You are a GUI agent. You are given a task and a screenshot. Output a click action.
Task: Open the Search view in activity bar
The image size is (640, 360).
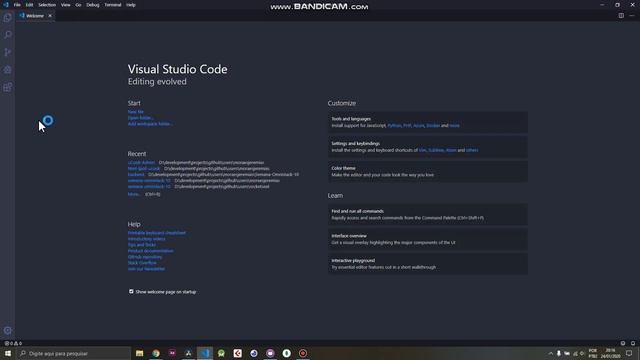click(x=7, y=35)
